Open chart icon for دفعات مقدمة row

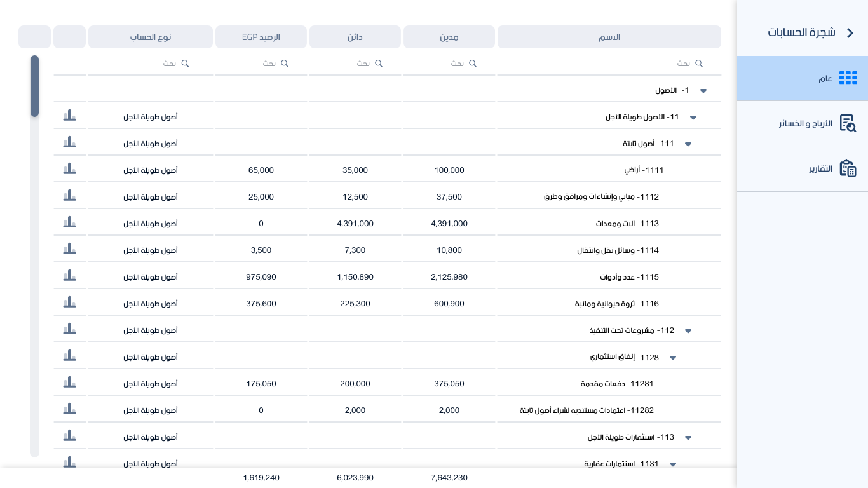pyautogui.click(x=69, y=383)
